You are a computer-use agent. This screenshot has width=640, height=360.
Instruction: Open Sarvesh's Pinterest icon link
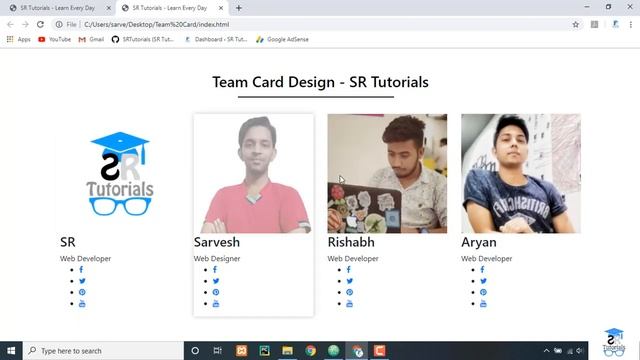216,292
